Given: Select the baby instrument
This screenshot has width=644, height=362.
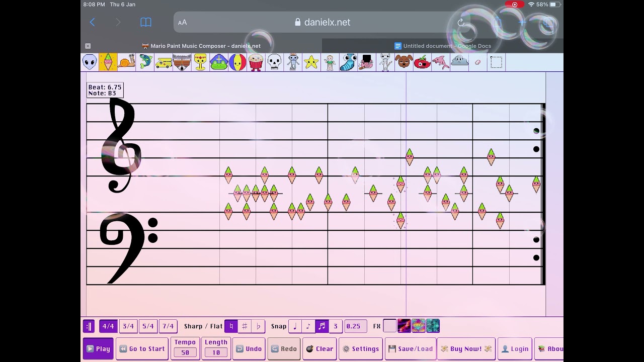Looking at the screenshot, I should coord(330,62).
